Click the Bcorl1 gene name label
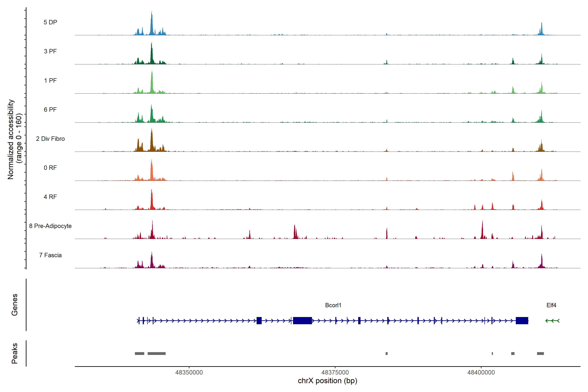 (x=333, y=305)
